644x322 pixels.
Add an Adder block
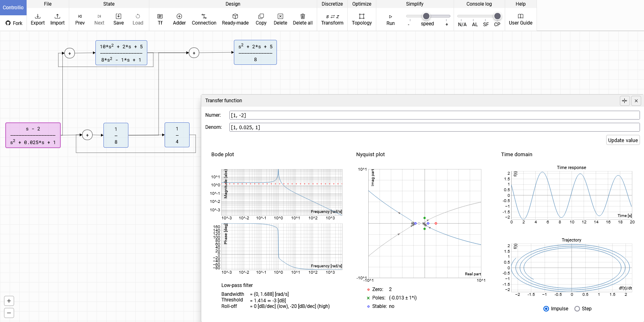(180, 19)
